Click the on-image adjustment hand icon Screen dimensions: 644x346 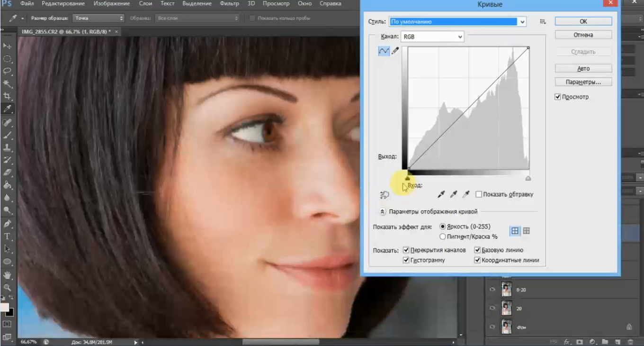coord(384,194)
